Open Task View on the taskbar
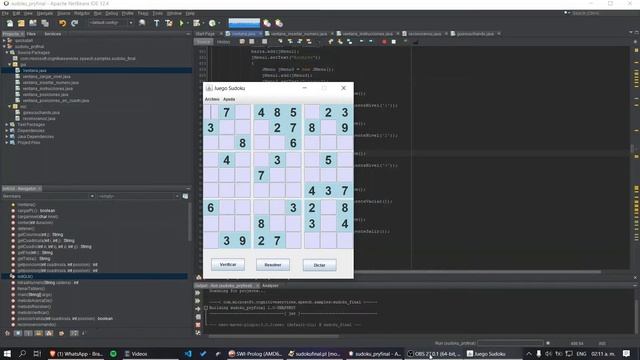The image size is (640, 360). (37, 353)
